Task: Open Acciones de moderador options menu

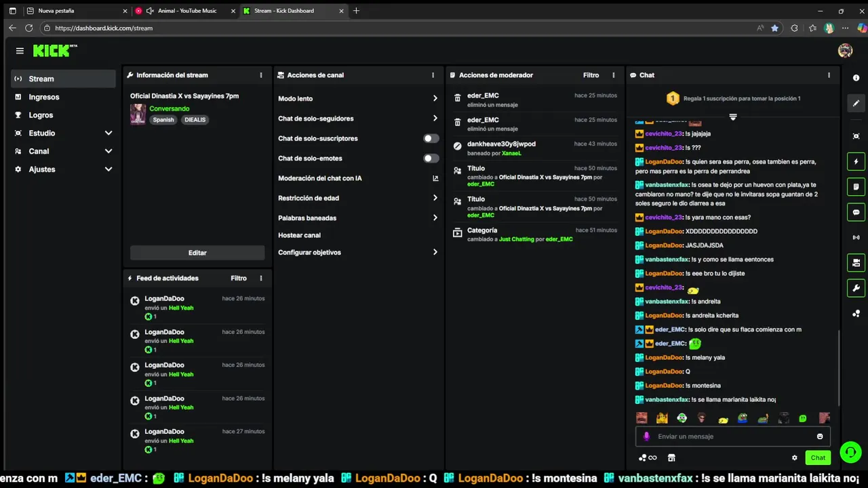Action: click(614, 75)
